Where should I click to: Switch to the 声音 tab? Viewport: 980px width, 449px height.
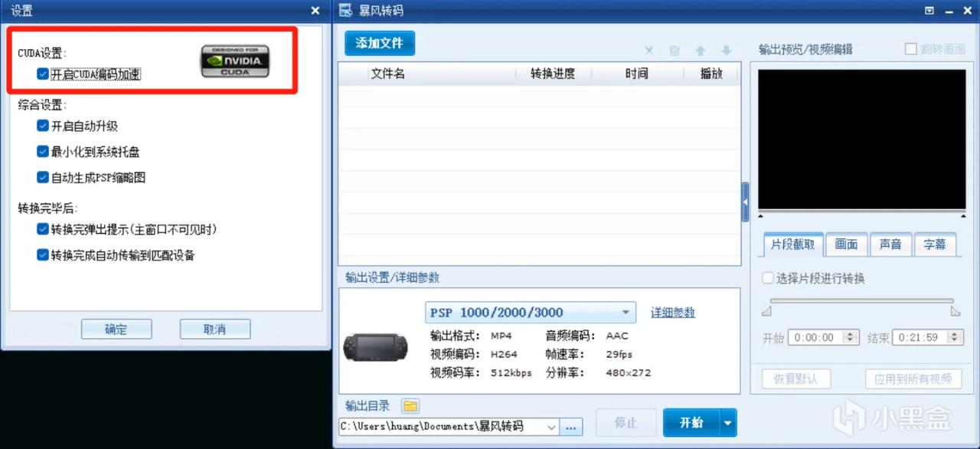pyautogui.click(x=890, y=244)
